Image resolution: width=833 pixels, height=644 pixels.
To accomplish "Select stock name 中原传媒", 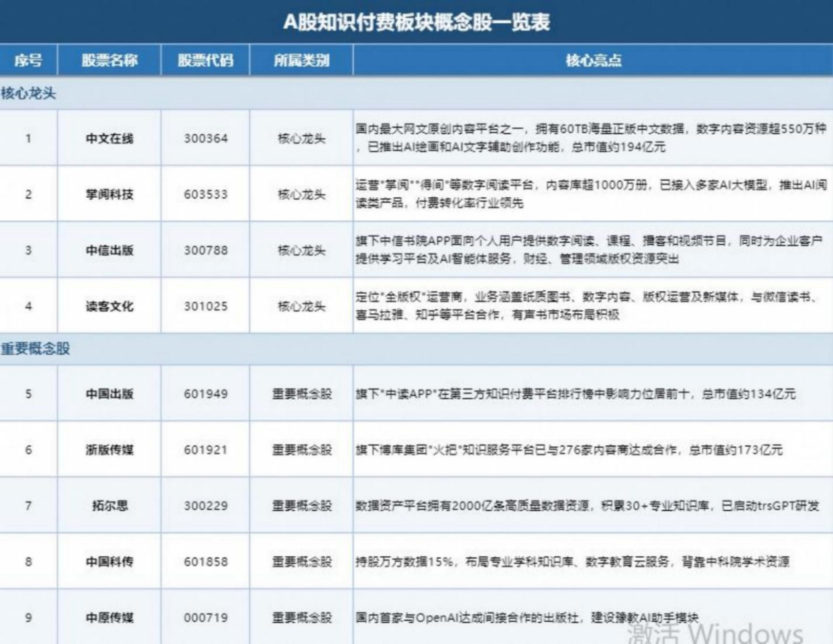I will pos(109,617).
